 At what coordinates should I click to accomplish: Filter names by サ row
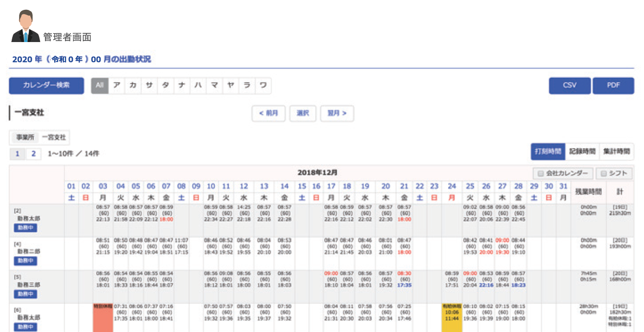[149, 85]
